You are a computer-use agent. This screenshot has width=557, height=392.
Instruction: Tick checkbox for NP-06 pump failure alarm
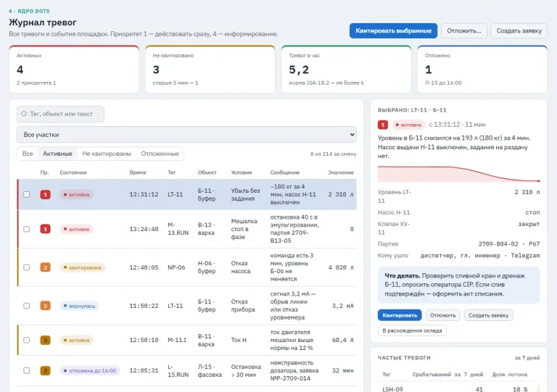click(27, 267)
